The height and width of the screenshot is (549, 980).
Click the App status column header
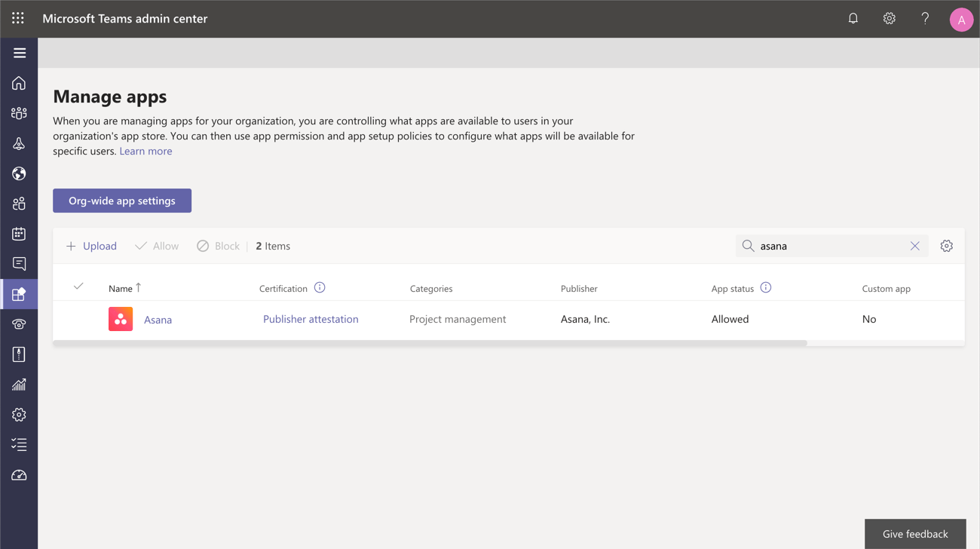click(x=733, y=288)
